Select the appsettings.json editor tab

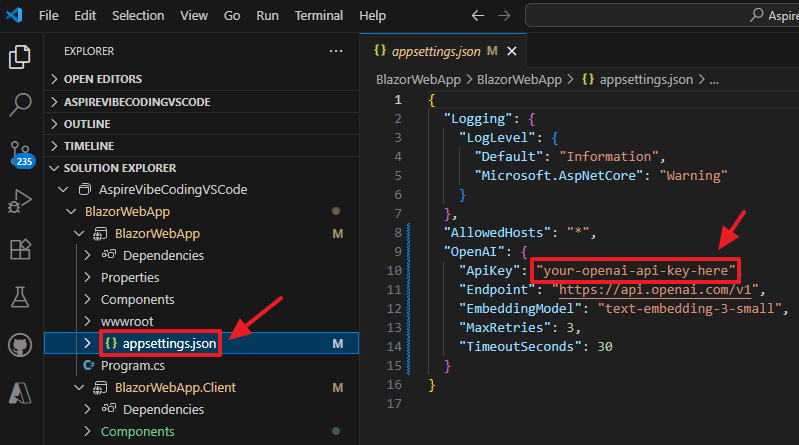(x=443, y=51)
